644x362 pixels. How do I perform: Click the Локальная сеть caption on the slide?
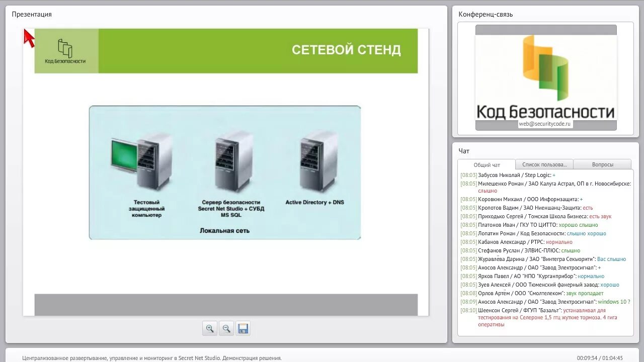pos(224,231)
